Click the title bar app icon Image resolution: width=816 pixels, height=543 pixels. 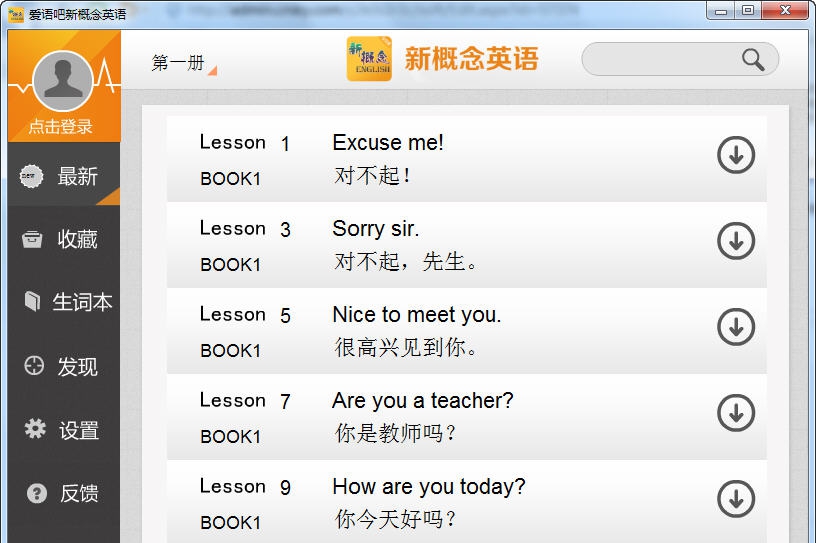pos(16,14)
